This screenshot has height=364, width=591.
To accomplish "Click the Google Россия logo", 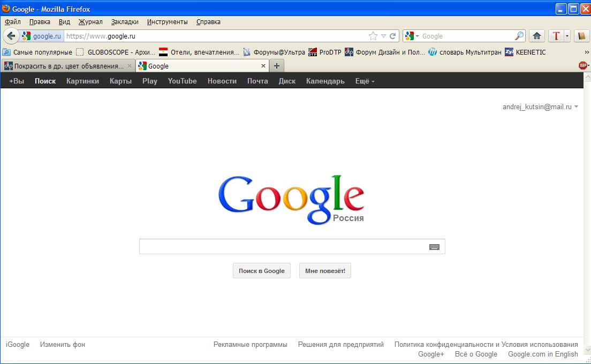I will (291, 200).
